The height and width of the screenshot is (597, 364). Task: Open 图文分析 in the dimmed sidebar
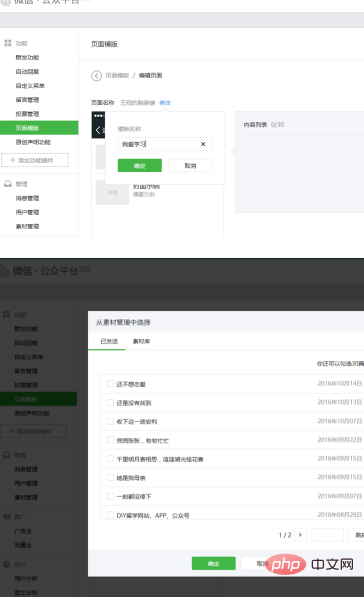point(26,592)
